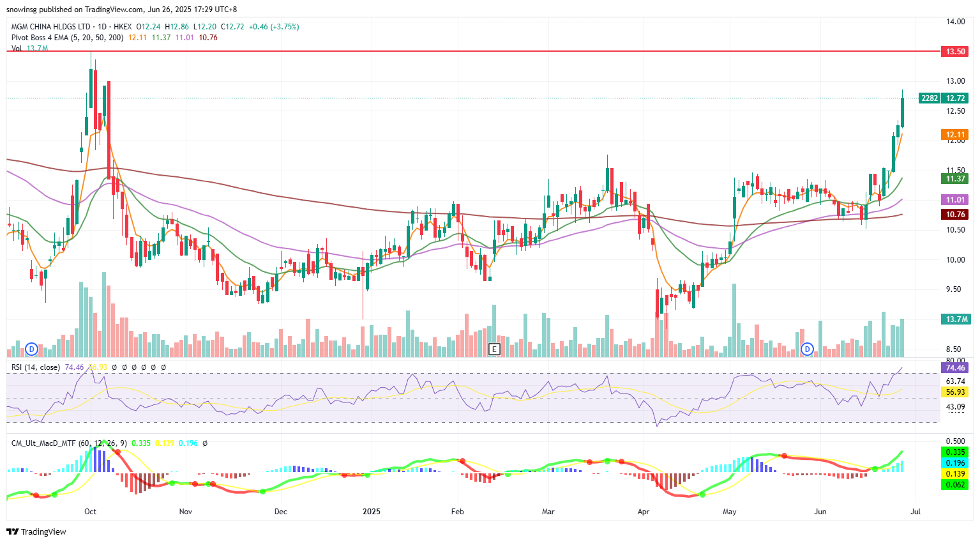
Task: Click the dividend D marker near October
Action: click(x=32, y=349)
